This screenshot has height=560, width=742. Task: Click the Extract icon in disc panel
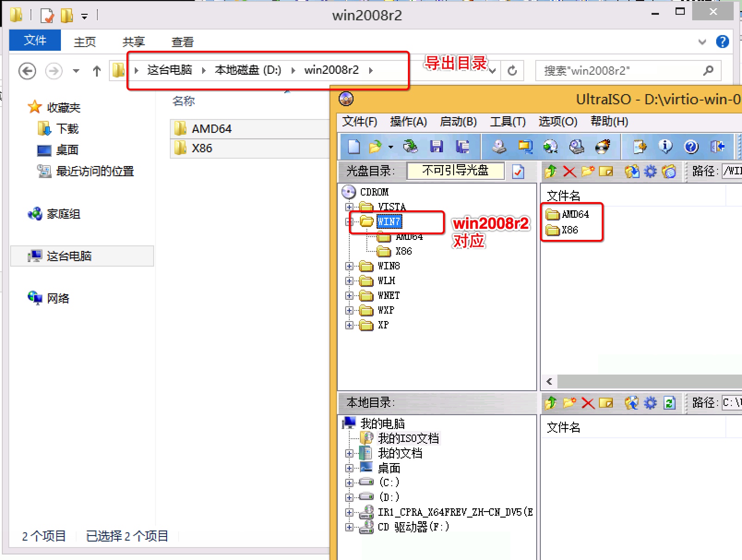click(632, 172)
